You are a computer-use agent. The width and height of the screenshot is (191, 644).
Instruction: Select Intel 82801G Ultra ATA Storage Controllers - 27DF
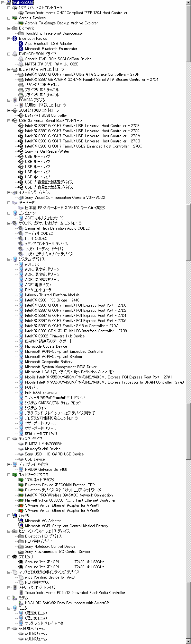pos(82,74)
